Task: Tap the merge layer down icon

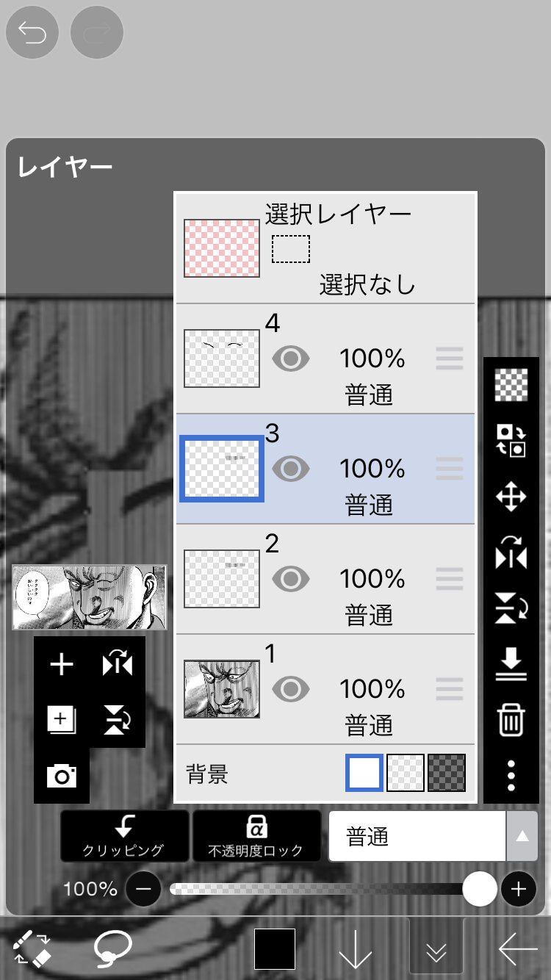Action: [511, 666]
